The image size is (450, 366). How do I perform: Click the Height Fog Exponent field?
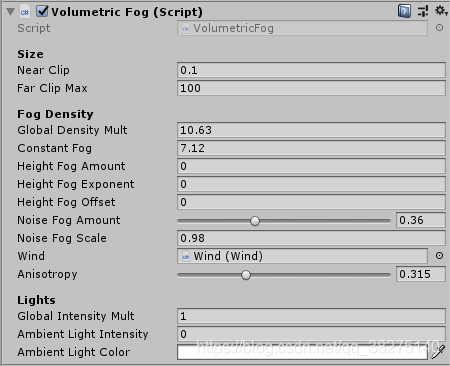coord(311,184)
